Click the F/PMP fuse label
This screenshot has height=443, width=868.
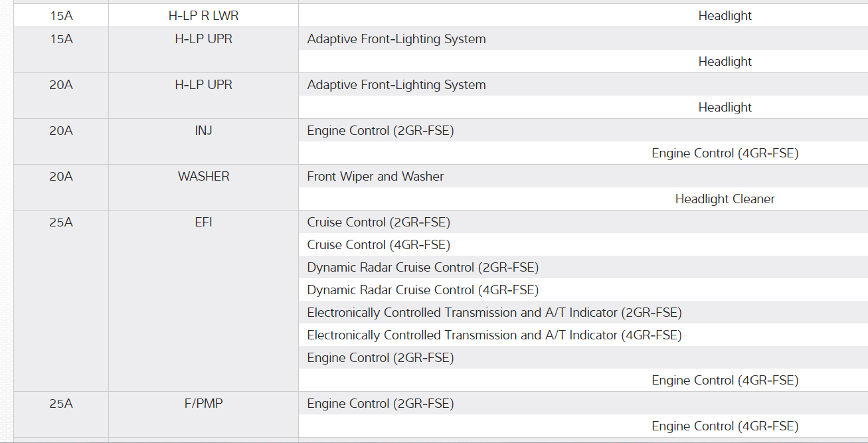tap(203, 404)
